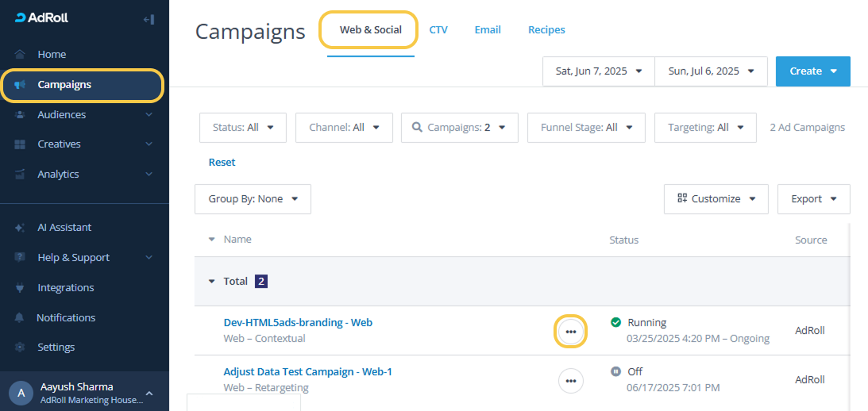The image size is (868, 411).
Task: Click the AdRoll logo
Action: click(41, 18)
